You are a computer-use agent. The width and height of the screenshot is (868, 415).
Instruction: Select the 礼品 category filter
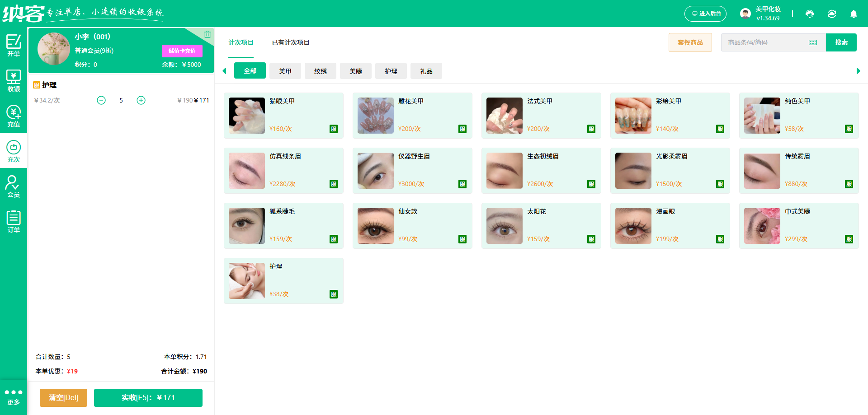pos(426,71)
